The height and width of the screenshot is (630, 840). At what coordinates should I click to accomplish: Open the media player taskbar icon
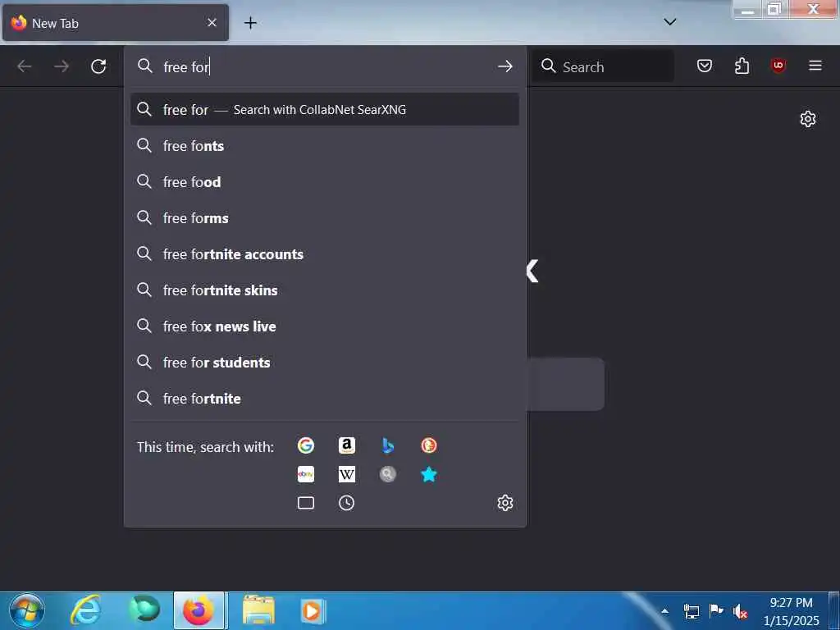click(x=313, y=610)
